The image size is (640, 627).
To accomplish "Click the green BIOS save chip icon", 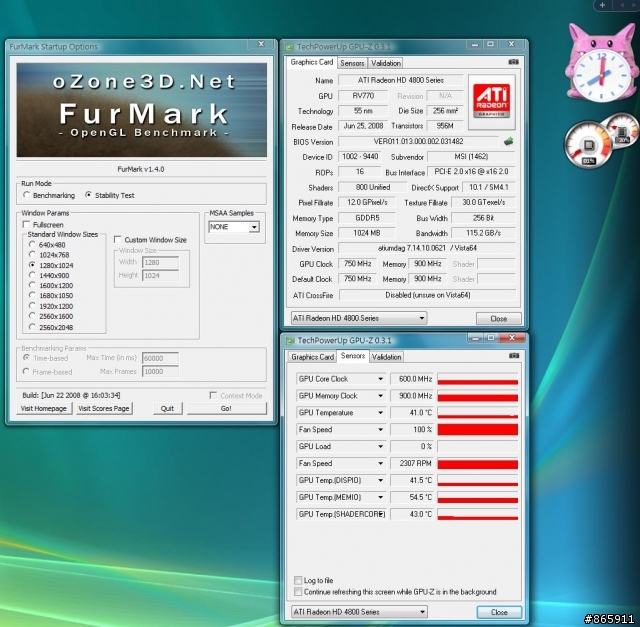I will tap(508, 142).
